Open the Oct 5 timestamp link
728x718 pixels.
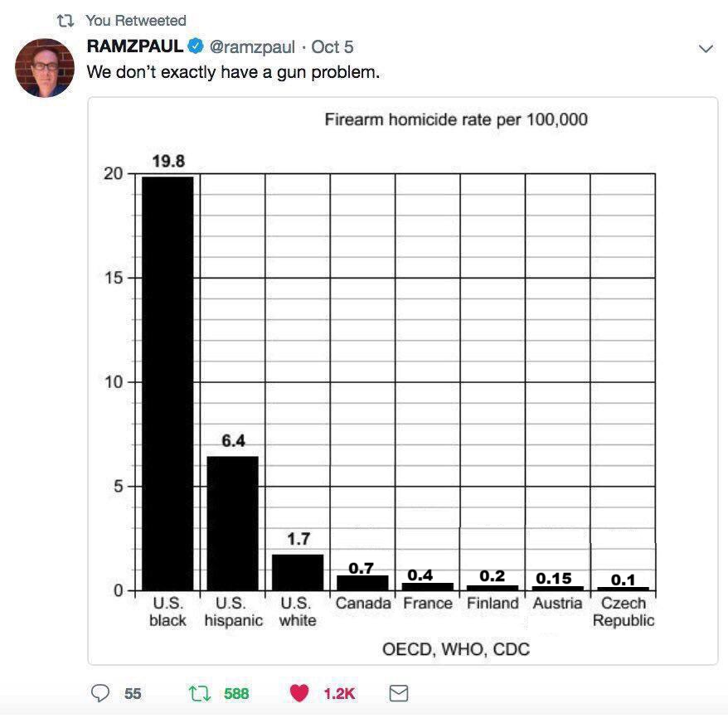(x=332, y=47)
